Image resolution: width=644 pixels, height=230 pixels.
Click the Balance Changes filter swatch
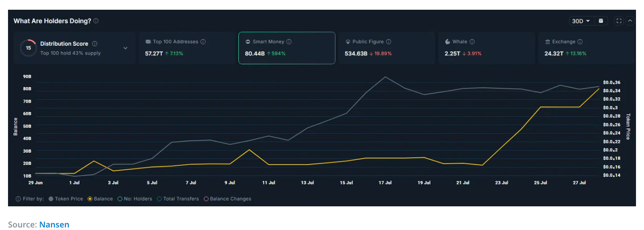206,199
